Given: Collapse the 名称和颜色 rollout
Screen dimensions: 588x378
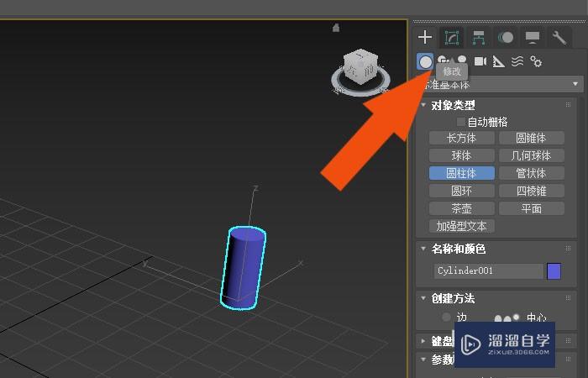Looking at the screenshot, I should click(423, 249).
